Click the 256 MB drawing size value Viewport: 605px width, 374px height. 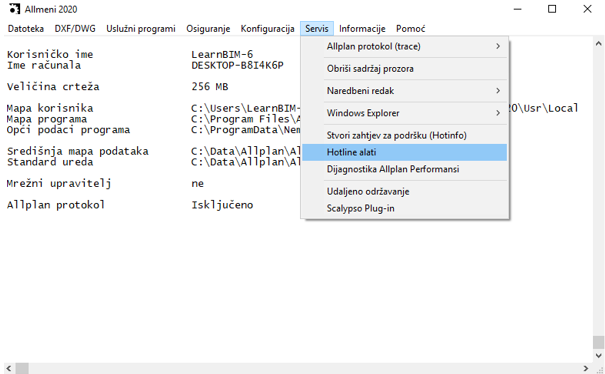pos(210,86)
